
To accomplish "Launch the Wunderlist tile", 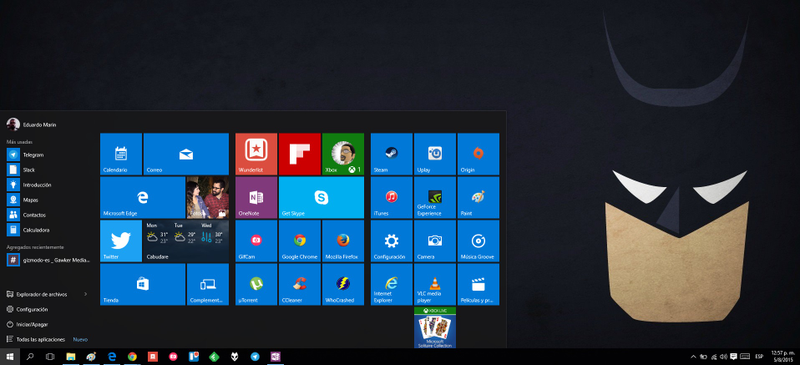I will (256, 154).
